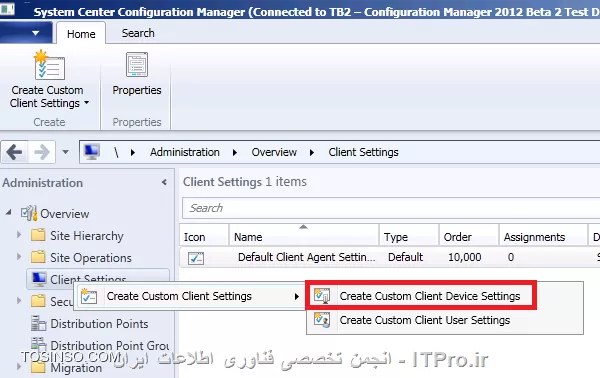
Task: Open the navigation history dropdown arrow
Action: click(65, 152)
